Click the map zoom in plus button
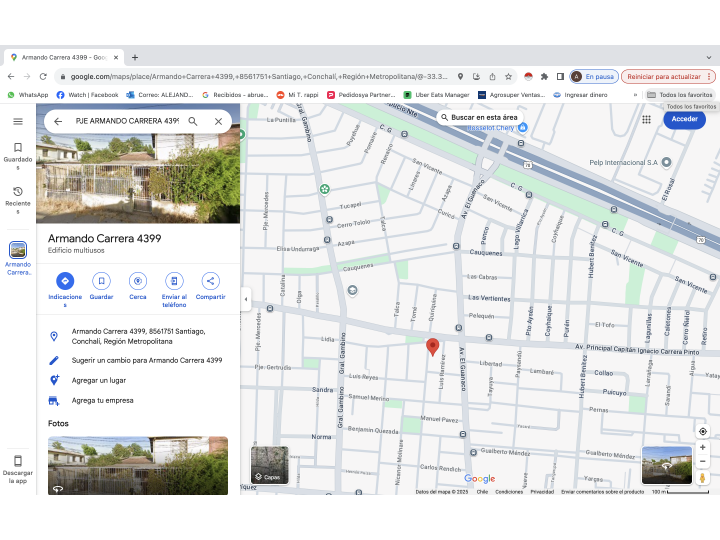The width and height of the screenshot is (720, 540). [x=703, y=447]
